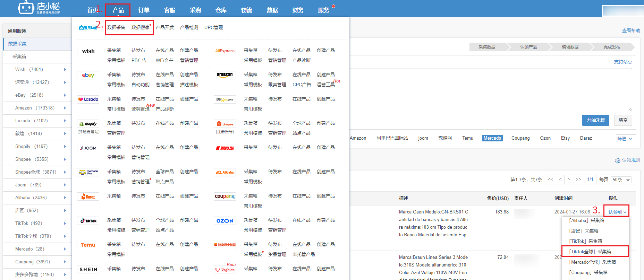Open the 产品 top menu
Viewport: 644px width, 280px height.
[118, 10]
